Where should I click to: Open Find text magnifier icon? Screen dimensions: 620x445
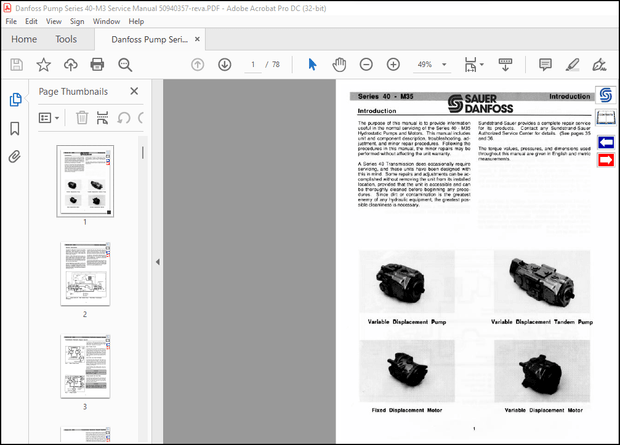tap(125, 64)
